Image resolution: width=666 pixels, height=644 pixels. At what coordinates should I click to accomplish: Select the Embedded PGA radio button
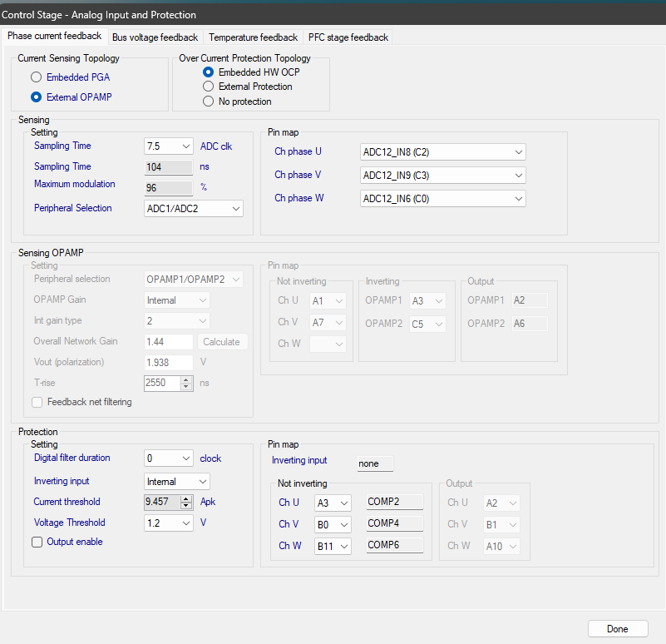(x=36, y=77)
